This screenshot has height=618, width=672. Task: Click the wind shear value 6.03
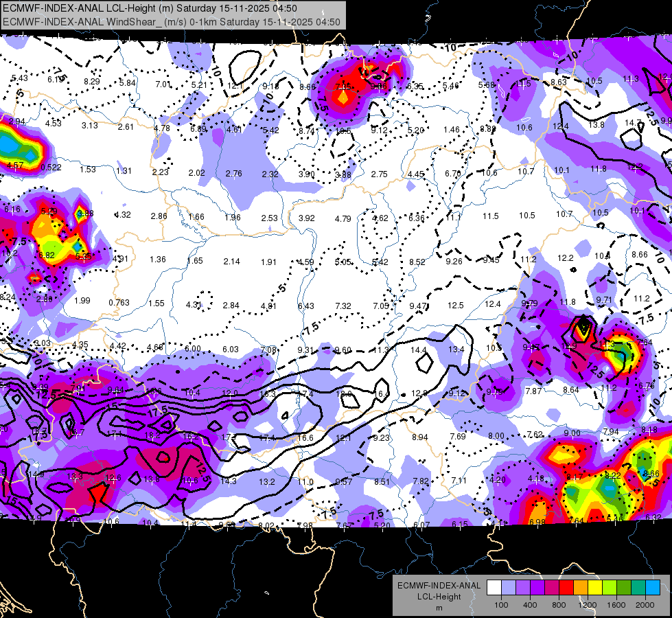pos(230,350)
